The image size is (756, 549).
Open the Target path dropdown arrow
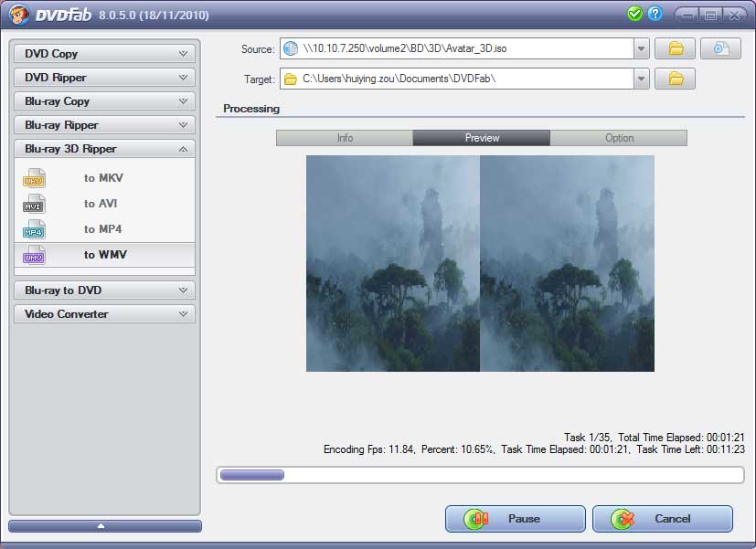click(x=641, y=79)
